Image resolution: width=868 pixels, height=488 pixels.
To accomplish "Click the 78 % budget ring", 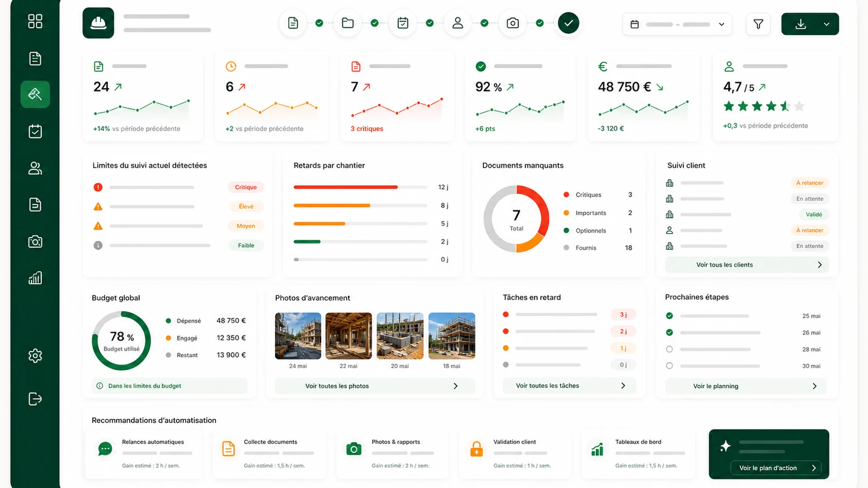I will pyautogui.click(x=122, y=341).
